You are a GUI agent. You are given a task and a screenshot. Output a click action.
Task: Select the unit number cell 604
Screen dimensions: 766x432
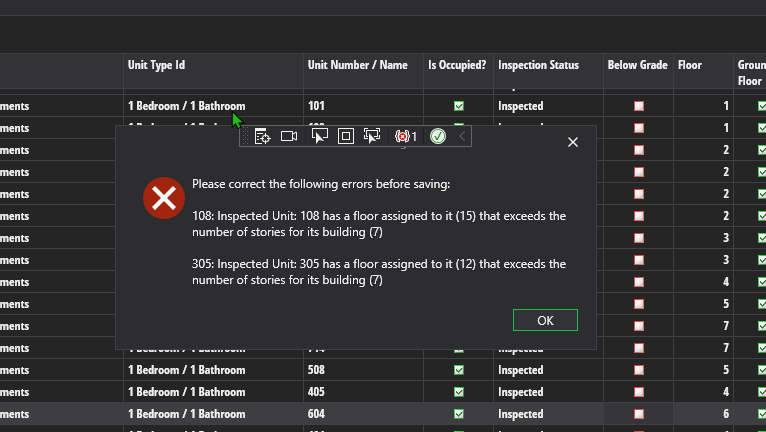coord(317,414)
